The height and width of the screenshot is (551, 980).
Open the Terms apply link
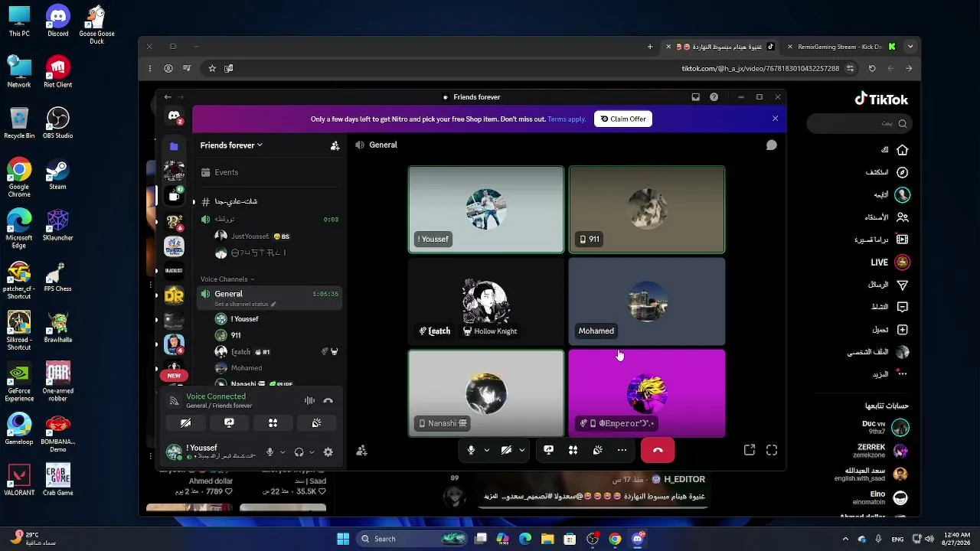point(567,119)
